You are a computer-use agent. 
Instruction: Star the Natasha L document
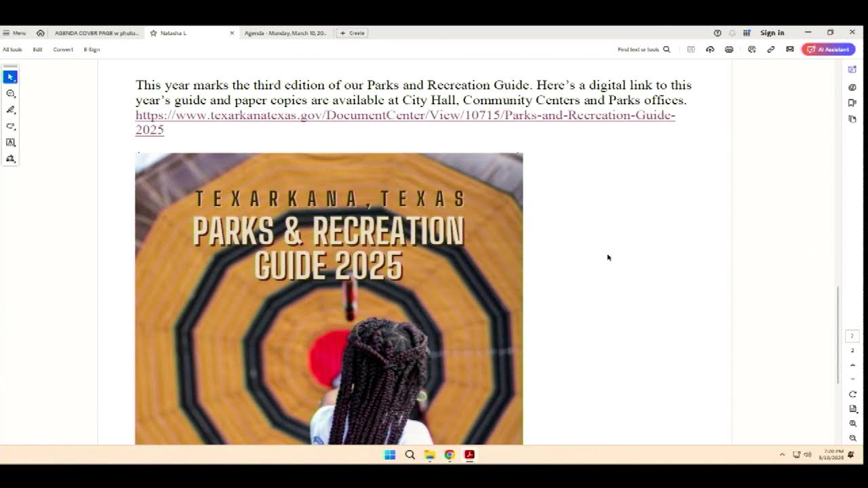154,33
